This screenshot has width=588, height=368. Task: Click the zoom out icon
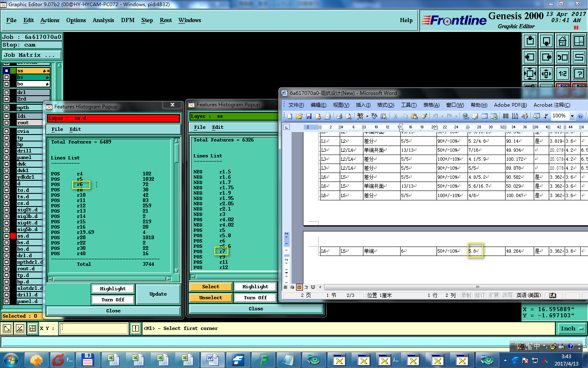(546, 74)
